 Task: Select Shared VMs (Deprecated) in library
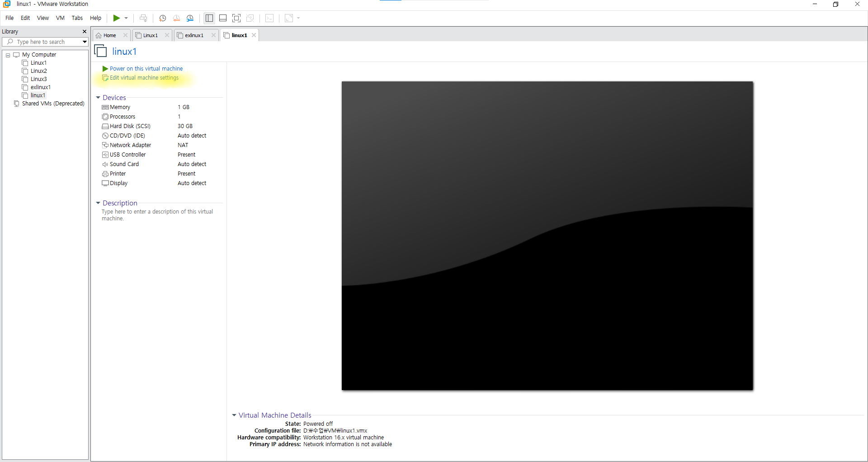coord(53,104)
